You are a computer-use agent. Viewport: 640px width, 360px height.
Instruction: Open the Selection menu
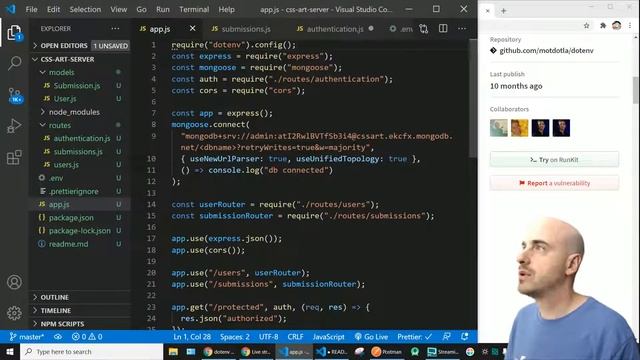(x=85, y=9)
